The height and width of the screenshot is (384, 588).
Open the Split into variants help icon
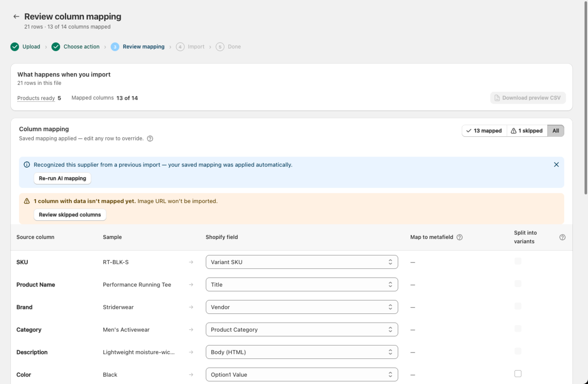pos(562,237)
